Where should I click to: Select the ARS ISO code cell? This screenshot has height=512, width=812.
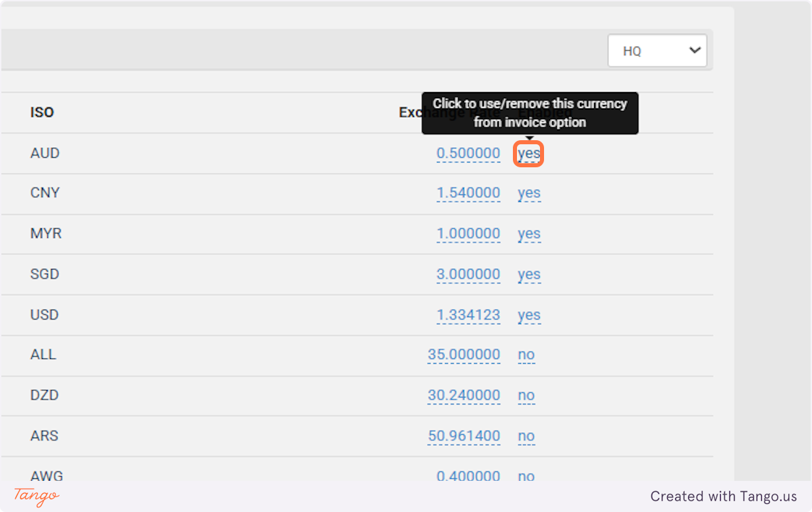pos(44,435)
